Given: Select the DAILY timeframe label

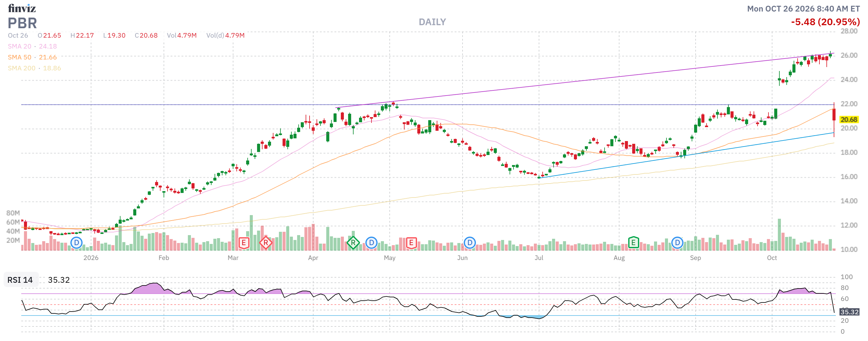Looking at the screenshot, I should [432, 22].
